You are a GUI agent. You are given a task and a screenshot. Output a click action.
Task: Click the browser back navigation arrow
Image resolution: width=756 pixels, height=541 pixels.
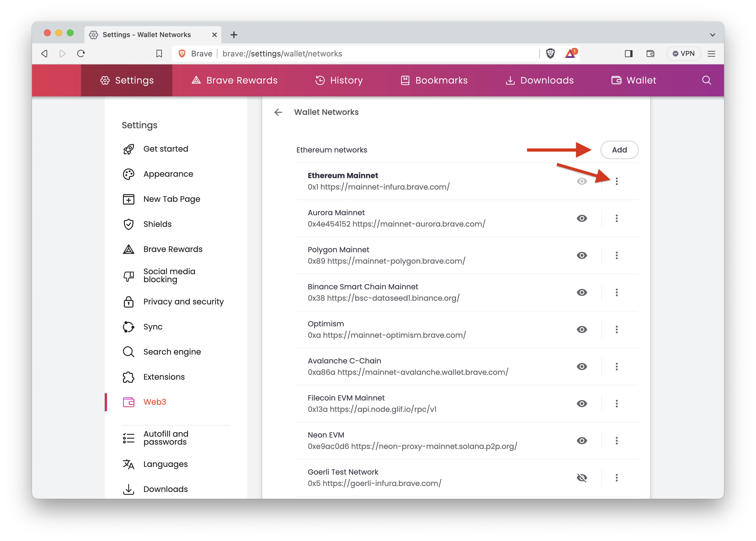tap(45, 54)
